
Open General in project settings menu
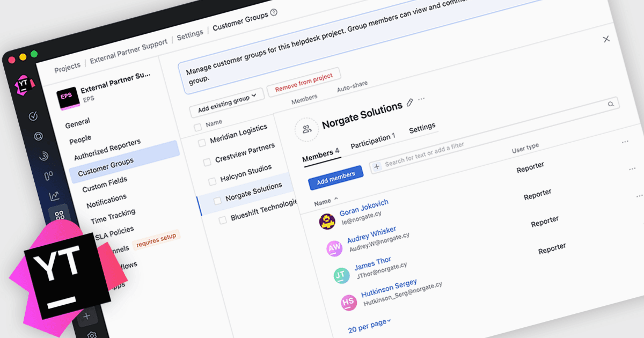[x=78, y=123]
